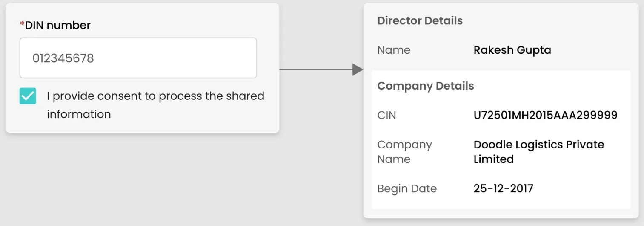This screenshot has width=644, height=226.
Task: Select the begin date 25-12-2017
Action: tap(503, 189)
